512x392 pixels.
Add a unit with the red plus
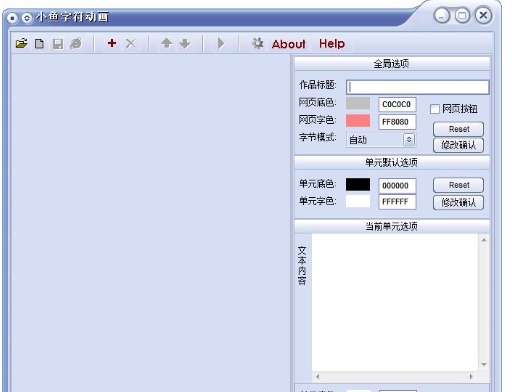click(x=112, y=43)
